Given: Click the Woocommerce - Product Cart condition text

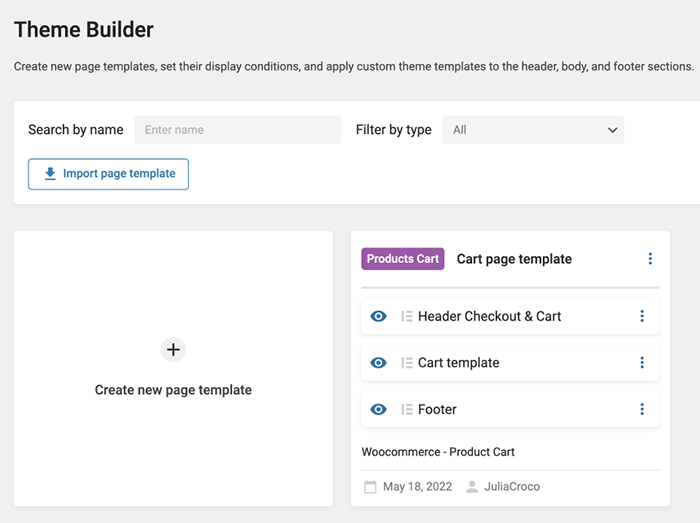Looking at the screenshot, I should pos(438,452).
